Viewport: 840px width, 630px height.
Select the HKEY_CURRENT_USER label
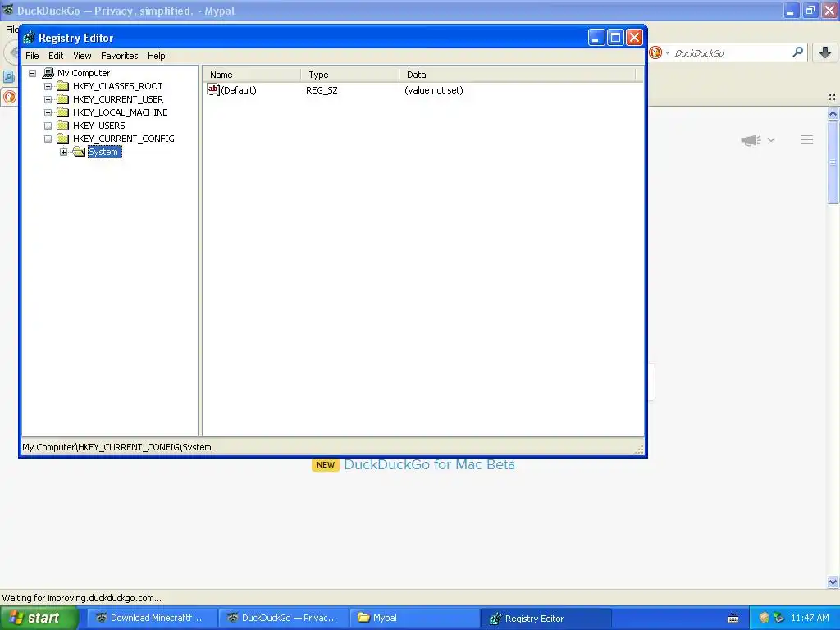[x=118, y=99]
